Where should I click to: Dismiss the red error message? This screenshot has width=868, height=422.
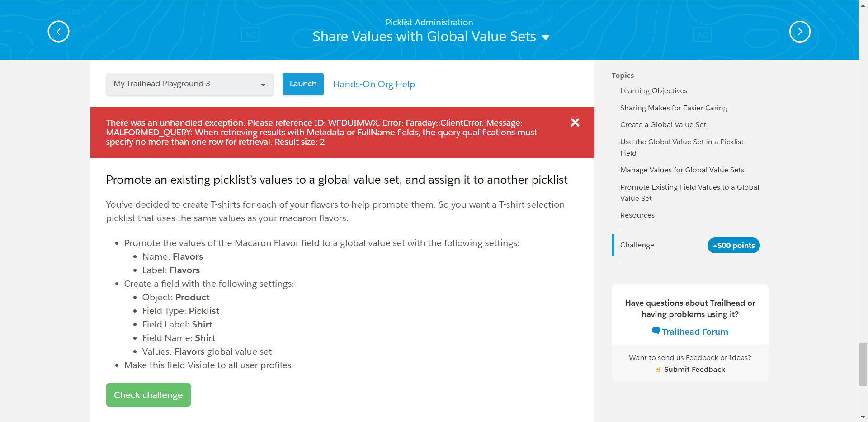[575, 123]
